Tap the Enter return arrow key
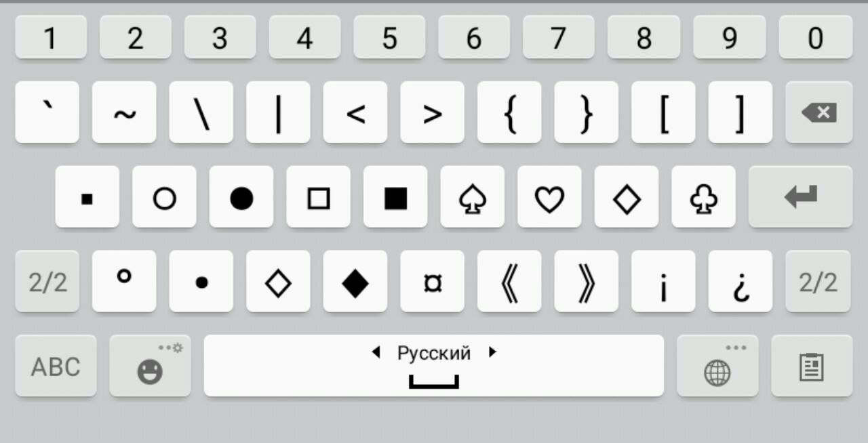The width and height of the screenshot is (868, 443). 800,197
